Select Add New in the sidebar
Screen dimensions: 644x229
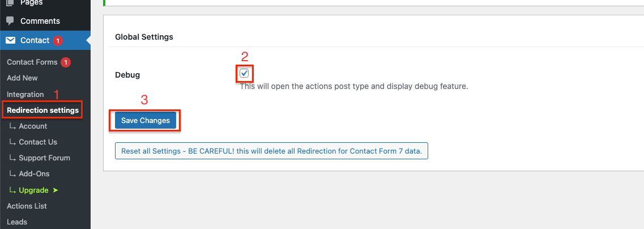(x=22, y=78)
